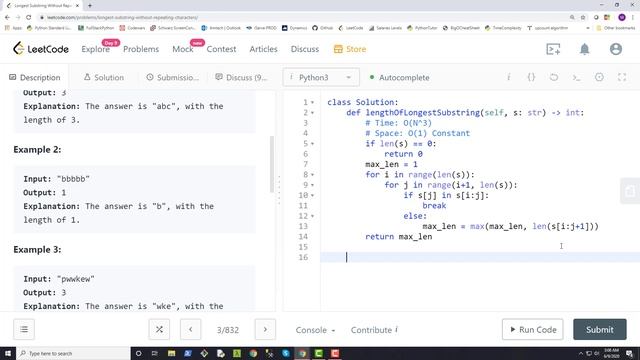
Task: Click the editor info icon
Action: click(x=509, y=77)
